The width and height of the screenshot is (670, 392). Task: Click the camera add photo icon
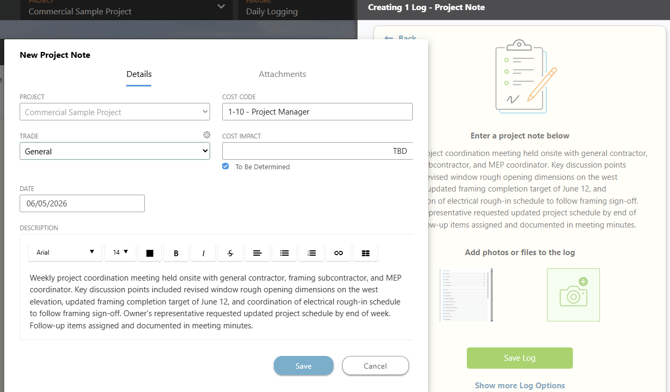[x=573, y=295]
